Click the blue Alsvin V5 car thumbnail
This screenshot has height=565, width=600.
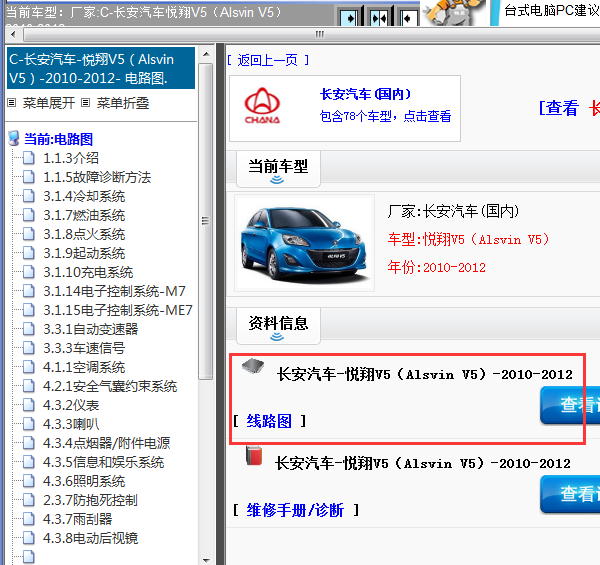point(305,243)
